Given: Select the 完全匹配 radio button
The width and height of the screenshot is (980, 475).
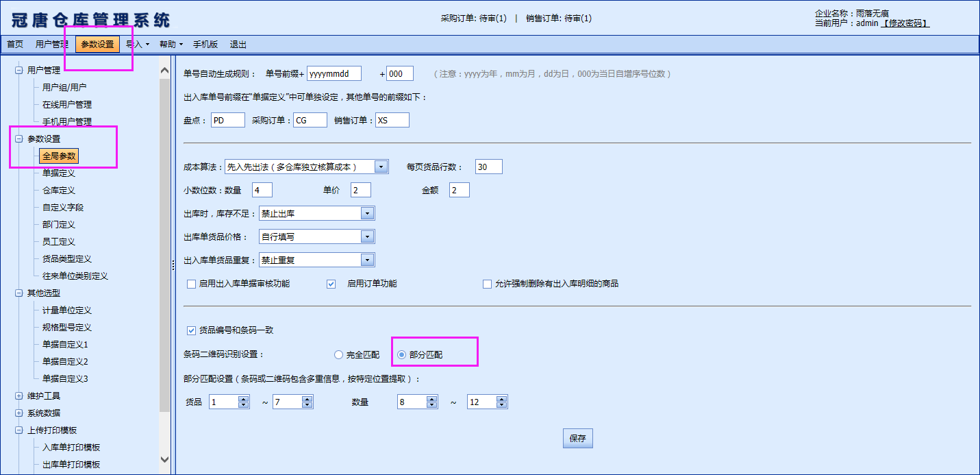Looking at the screenshot, I should pos(338,355).
